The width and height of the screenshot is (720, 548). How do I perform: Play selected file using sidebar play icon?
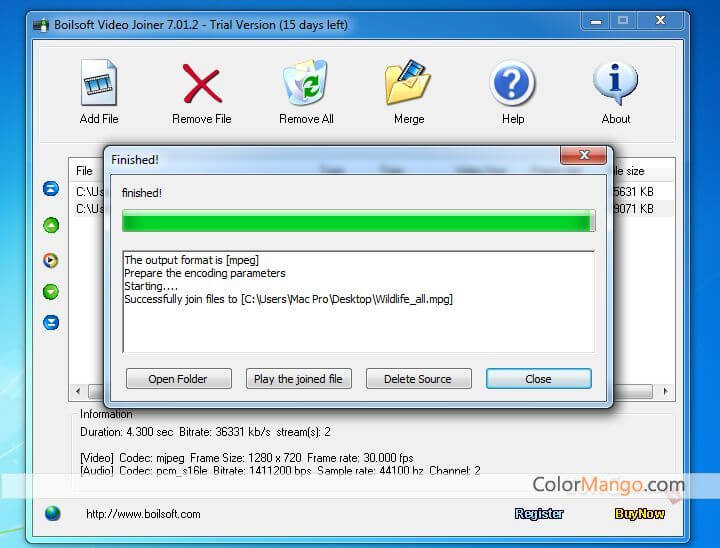tap(51, 260)
